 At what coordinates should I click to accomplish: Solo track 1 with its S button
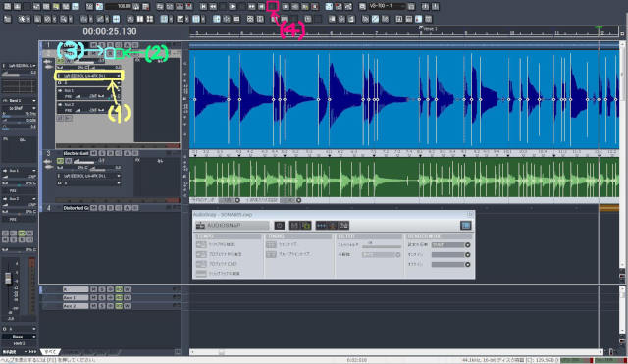(x=102, y=45)
